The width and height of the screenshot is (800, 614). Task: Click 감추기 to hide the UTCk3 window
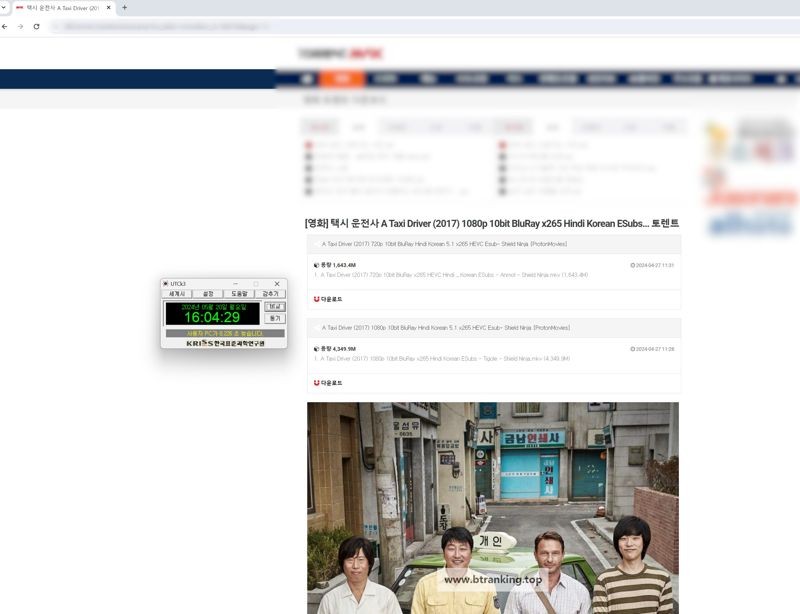(x=270, y=294)
